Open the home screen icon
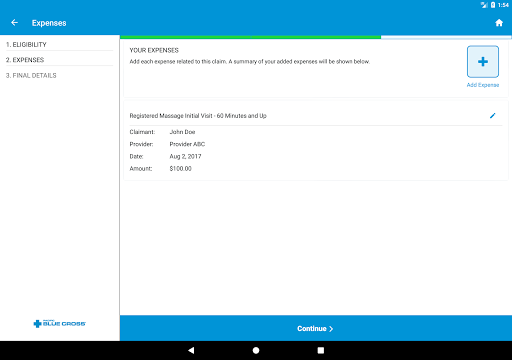This screenshot has width=512, height=360. click(x=499, y=23)
